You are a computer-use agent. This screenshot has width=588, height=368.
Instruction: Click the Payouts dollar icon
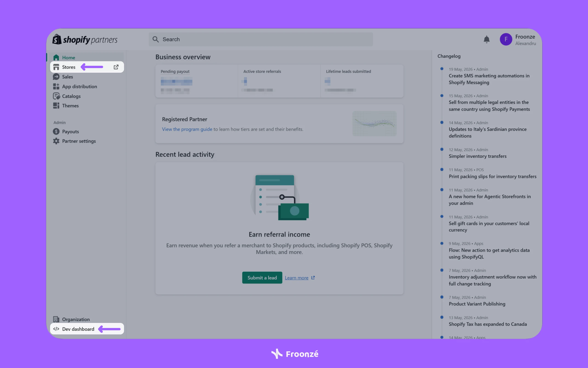56,131
